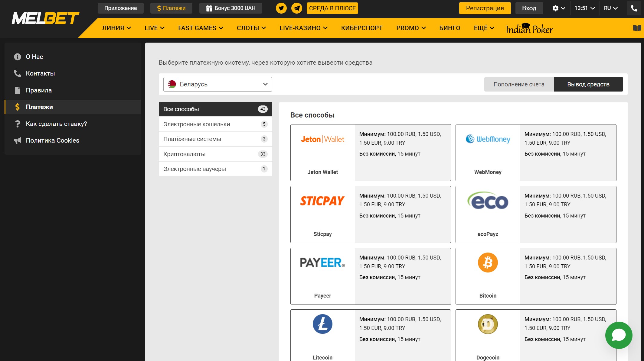Open the Indian Poker logo link

pos(529,28)
